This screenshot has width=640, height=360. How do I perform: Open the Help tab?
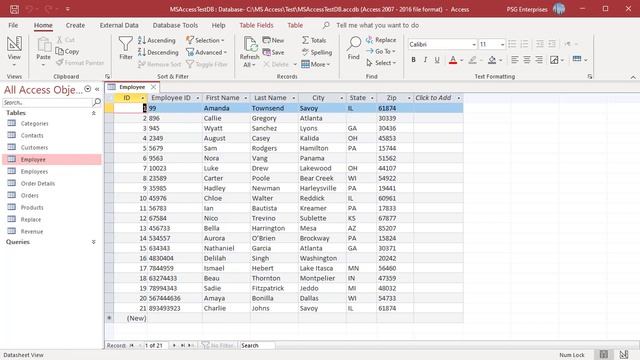(x=218, y=25)
